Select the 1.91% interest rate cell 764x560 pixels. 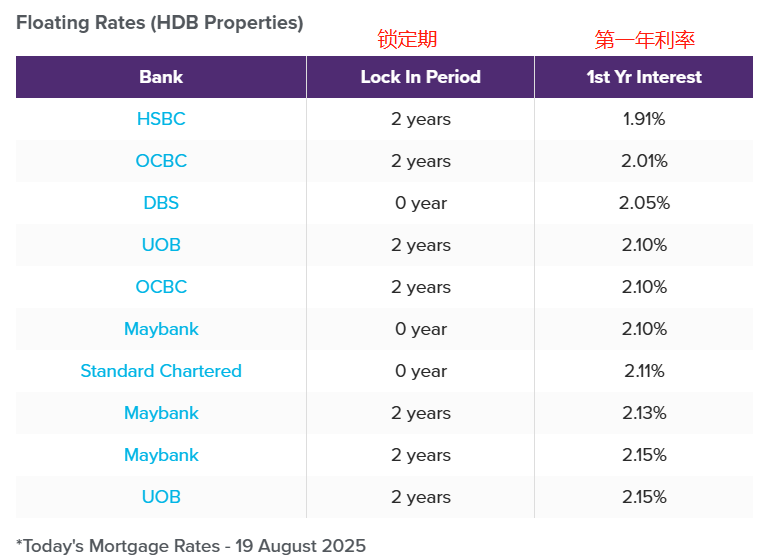[644, 119]
